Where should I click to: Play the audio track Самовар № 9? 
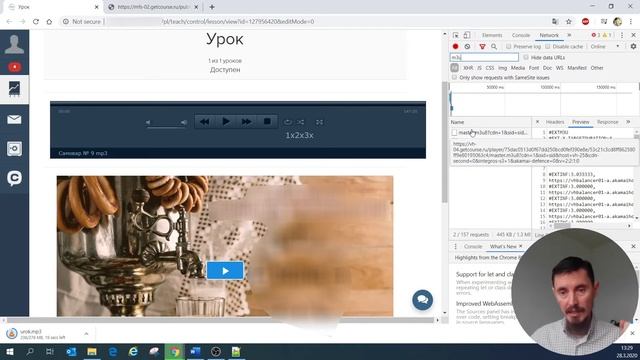pos(225,122)
